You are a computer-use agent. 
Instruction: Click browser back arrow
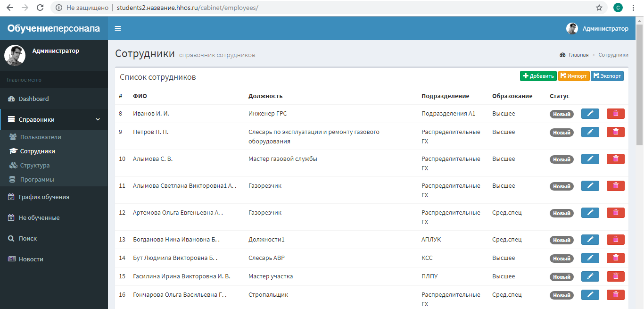point(9,8)
